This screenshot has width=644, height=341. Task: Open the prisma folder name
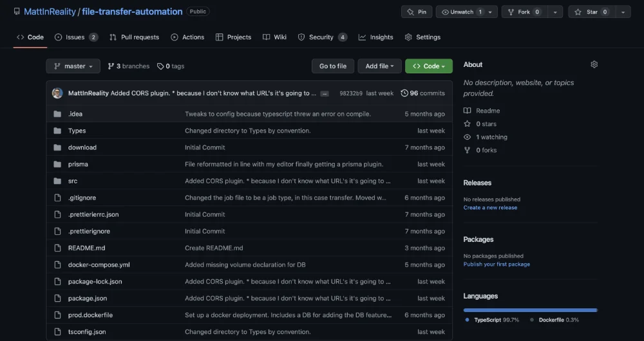pos(78,164)
